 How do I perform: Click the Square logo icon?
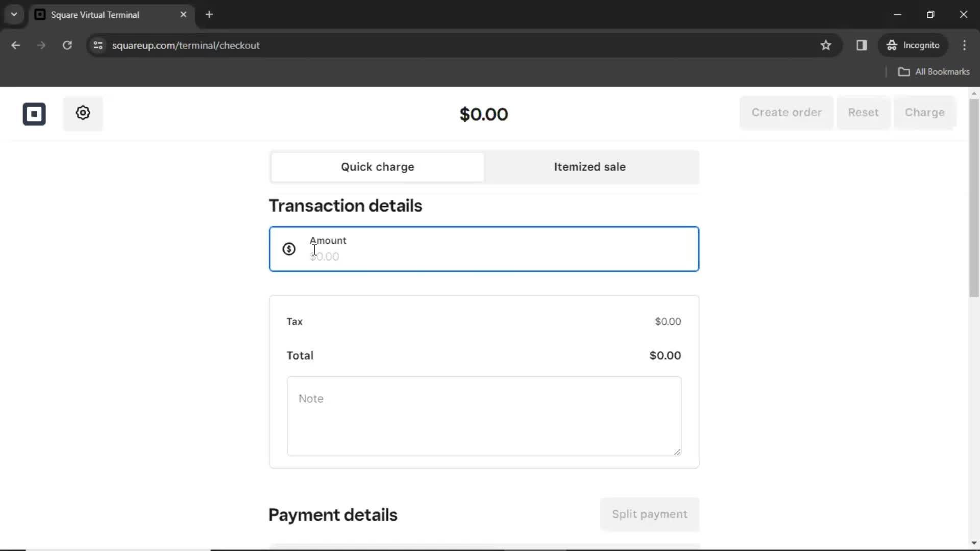[34, 113]
